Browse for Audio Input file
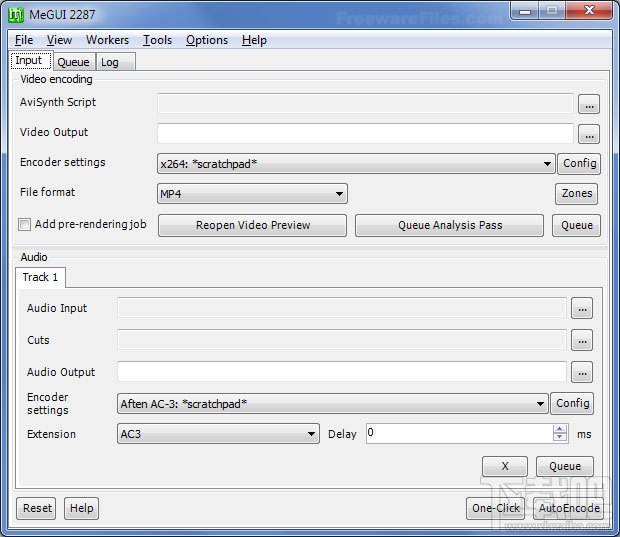 click(582, 308)
